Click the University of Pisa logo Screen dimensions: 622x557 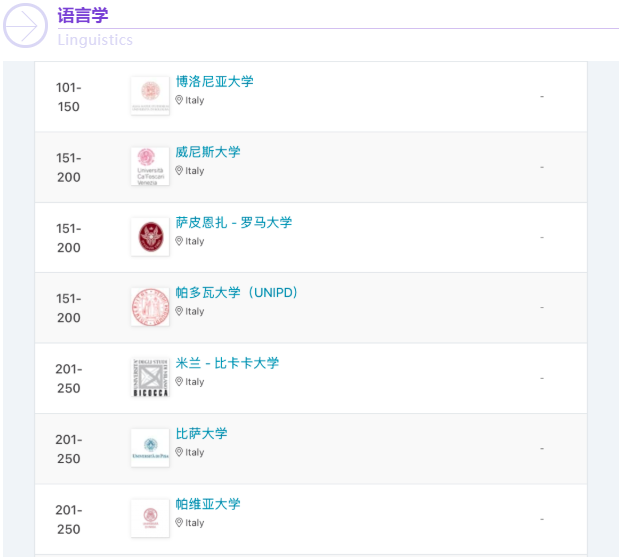coord(150,448)
